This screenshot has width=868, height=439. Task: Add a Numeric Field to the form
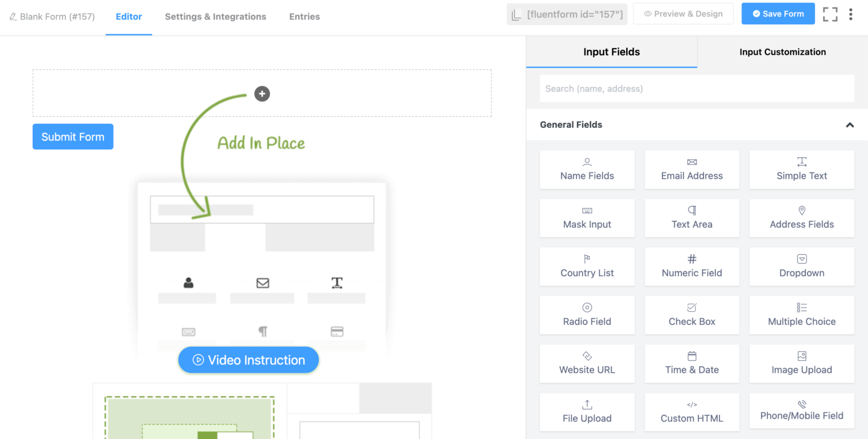692,266
